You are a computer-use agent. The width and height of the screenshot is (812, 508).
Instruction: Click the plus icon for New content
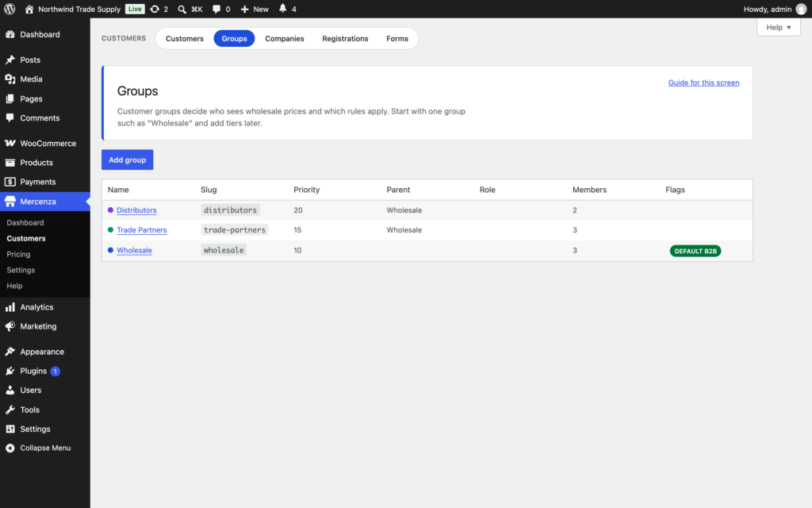245,9
